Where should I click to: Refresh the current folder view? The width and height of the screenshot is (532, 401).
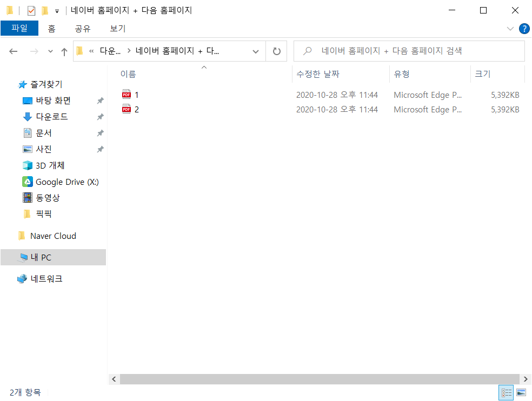click(x=276, y=51)
